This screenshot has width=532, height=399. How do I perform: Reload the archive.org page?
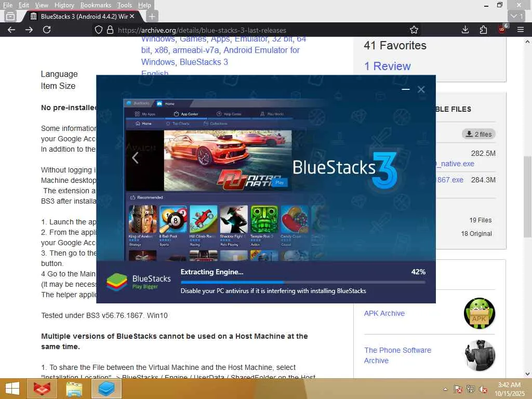click(47, 30)
